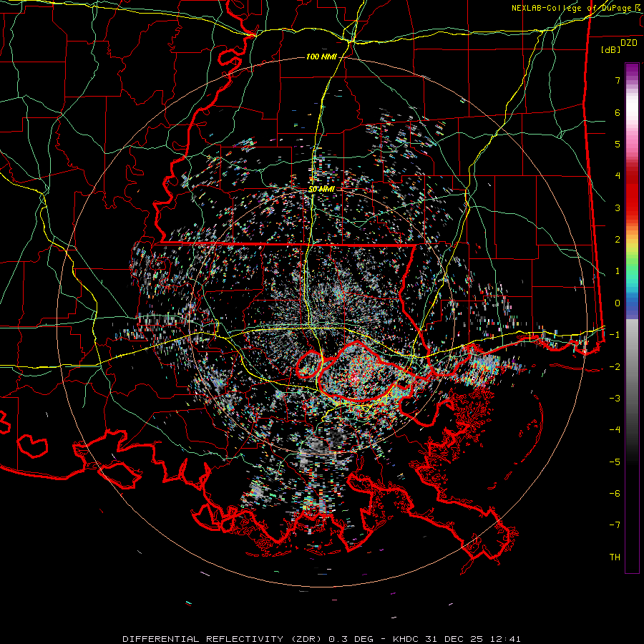Screen dimensions: 644x644
Task: Click the 50 NMI range ring label
Action: (321, 190)
